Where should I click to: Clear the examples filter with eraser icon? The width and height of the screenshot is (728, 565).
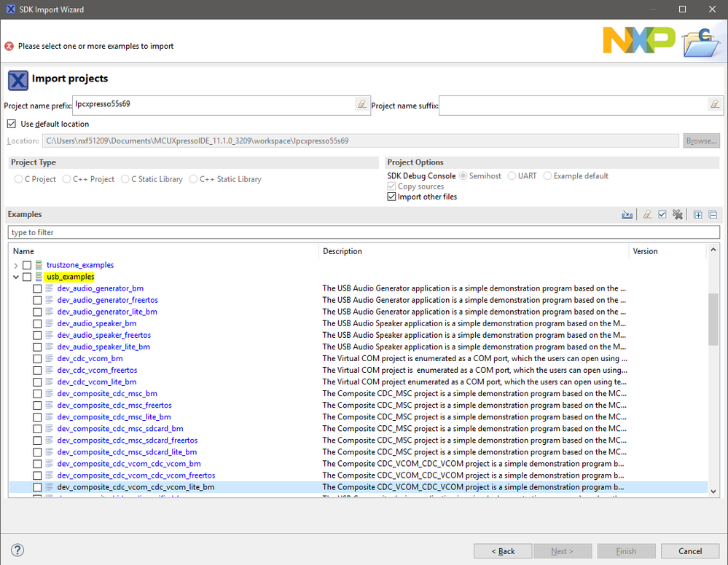click(x=647, y=215)
